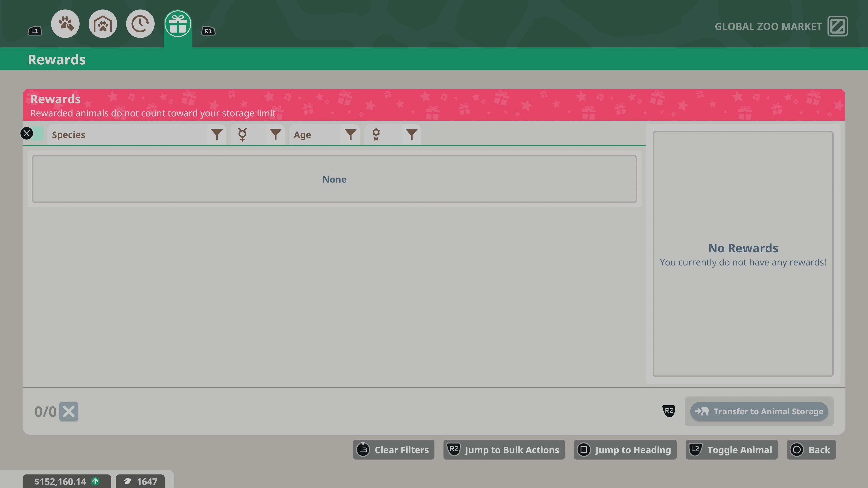
Task: Switch to the animal storage house tab
Action: (x=103, y=24)
